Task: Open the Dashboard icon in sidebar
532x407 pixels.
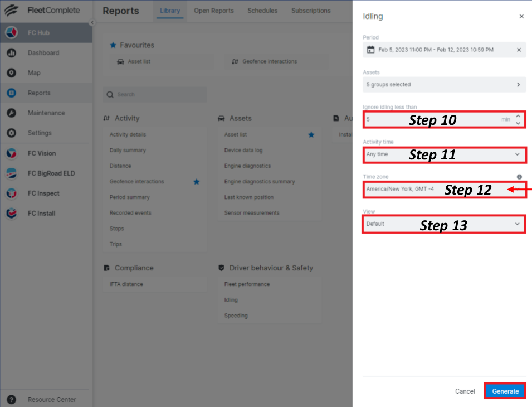Action: pos(11,53)
